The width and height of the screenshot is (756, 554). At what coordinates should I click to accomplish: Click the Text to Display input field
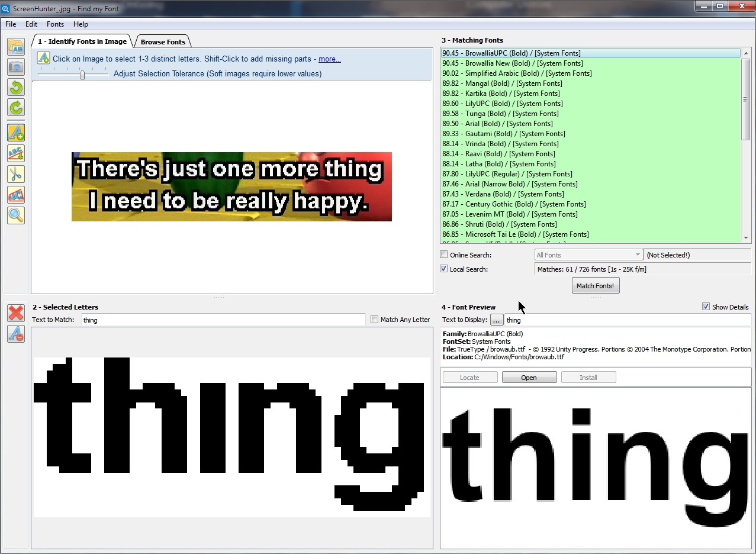628,320
